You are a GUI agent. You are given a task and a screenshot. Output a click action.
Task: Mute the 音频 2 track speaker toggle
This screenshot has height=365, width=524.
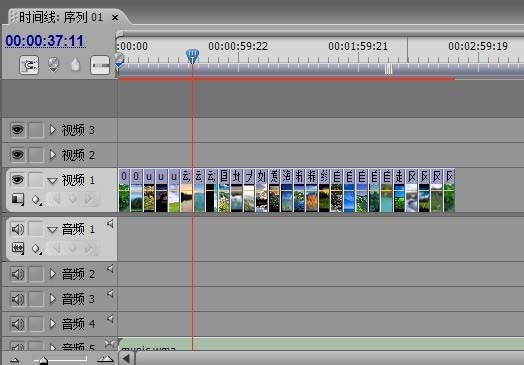pyautogui.click(x=18, y=274)
